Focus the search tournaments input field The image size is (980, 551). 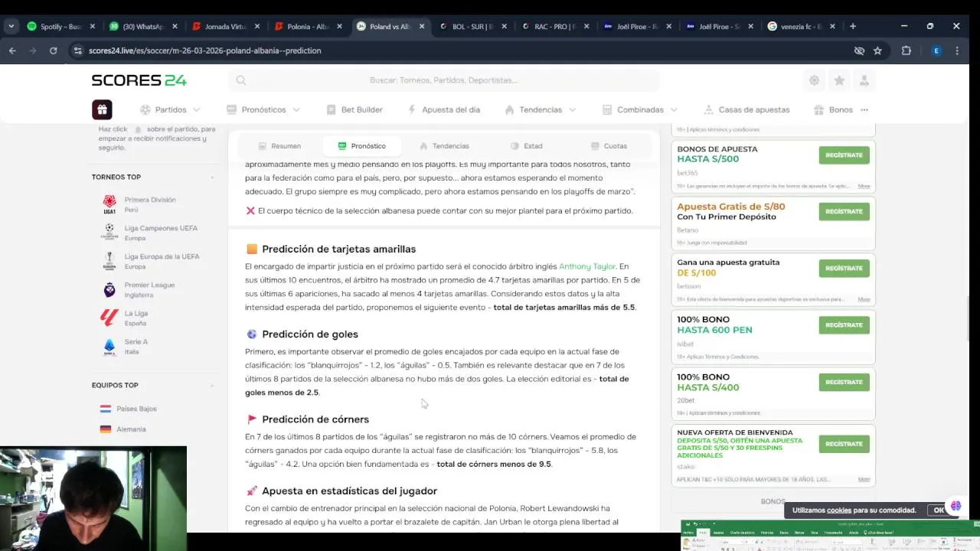click(x=444, y=80)
